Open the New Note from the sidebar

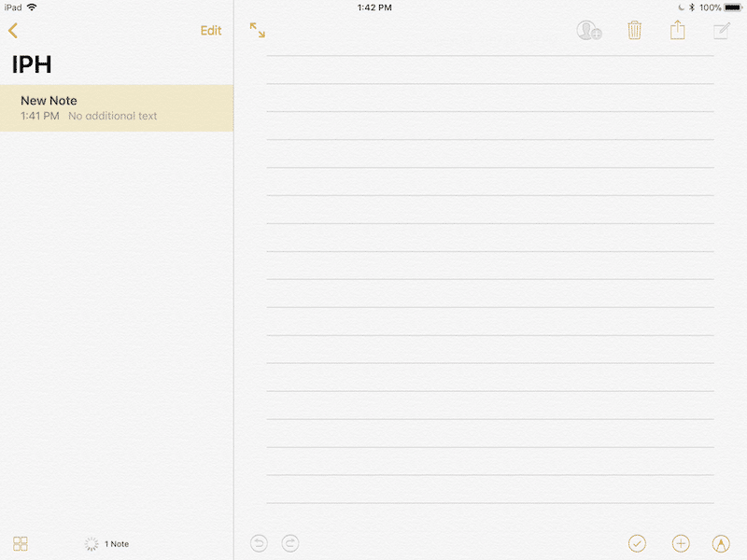[x=117, y=107]
